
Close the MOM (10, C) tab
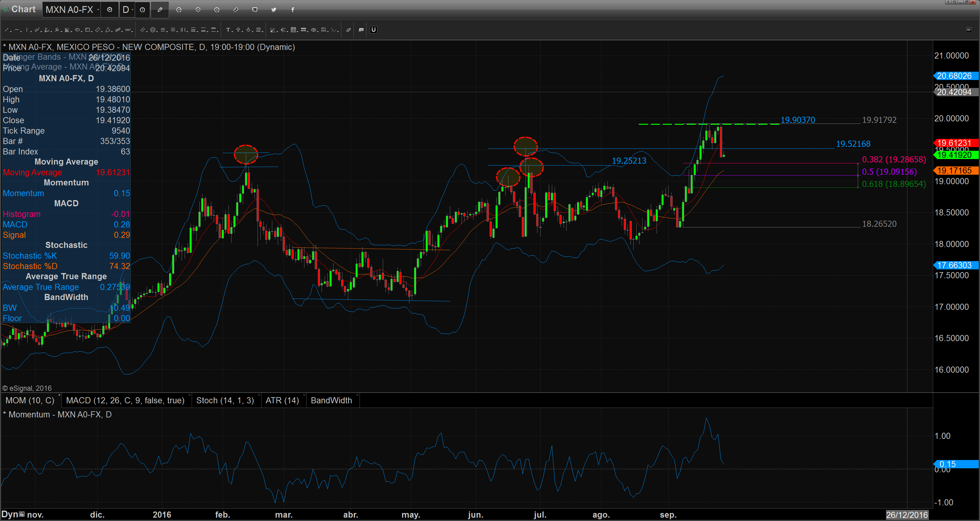(59, 395)
